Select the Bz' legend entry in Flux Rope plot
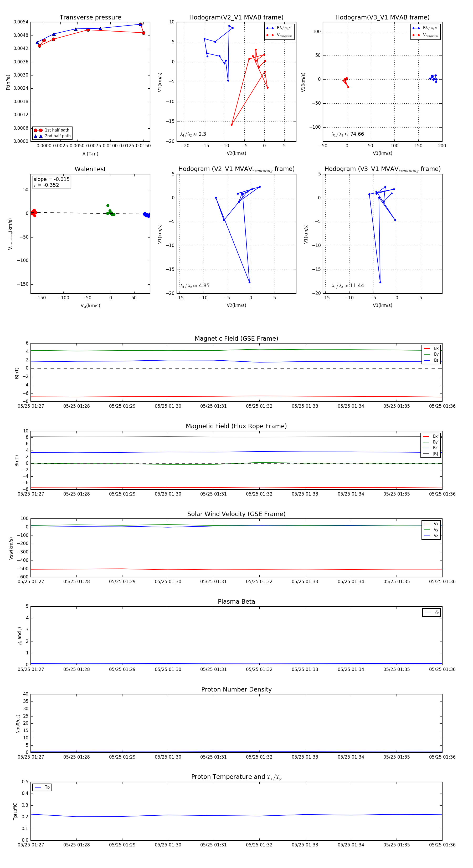Image resolution: width=473 pixels, height=868 pixels. pos(431,448)
